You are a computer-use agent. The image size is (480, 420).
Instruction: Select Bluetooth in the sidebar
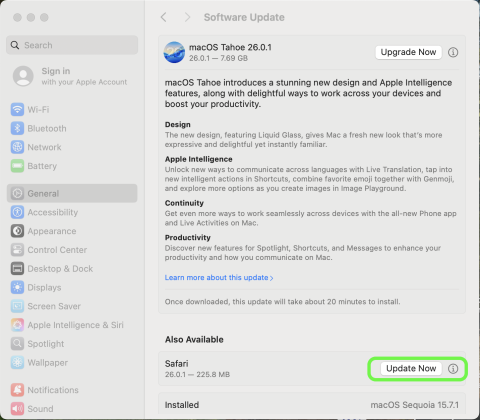coord(47,128)
